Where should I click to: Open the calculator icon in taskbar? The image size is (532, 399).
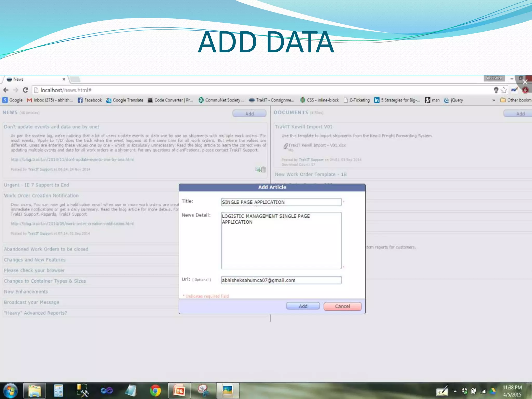pyautogui.click(x=58, y=391)
